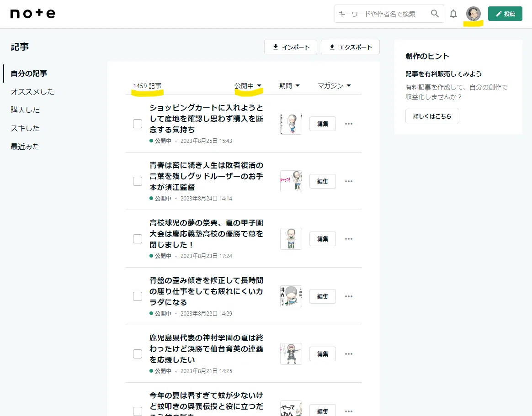Open article titled ショッピングカートに入れようとして
Screen dimensions: 532x416
point(206,119)
